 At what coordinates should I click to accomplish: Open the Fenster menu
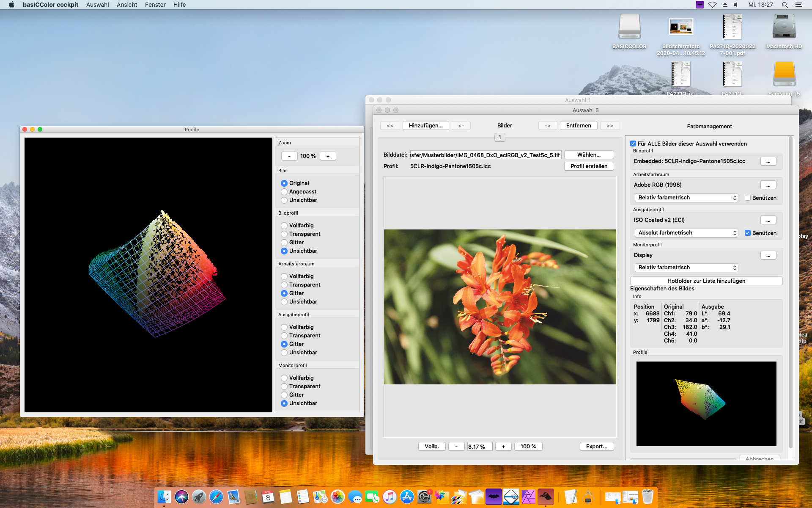pyautogui.click(x=155, y=5)
